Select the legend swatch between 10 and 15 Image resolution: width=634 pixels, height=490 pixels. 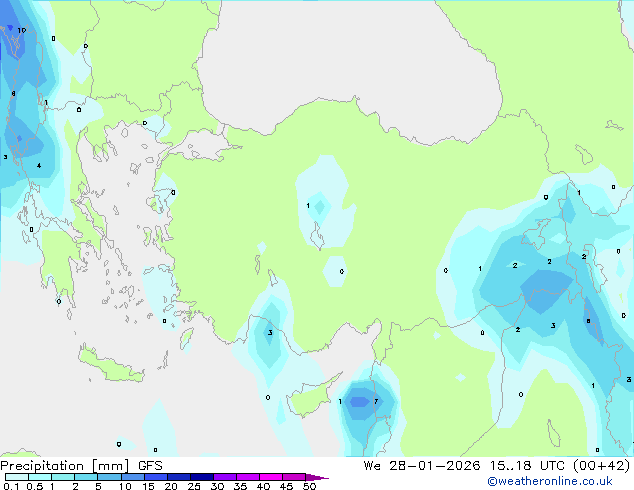pyautogui.click(x=133, y=477)
